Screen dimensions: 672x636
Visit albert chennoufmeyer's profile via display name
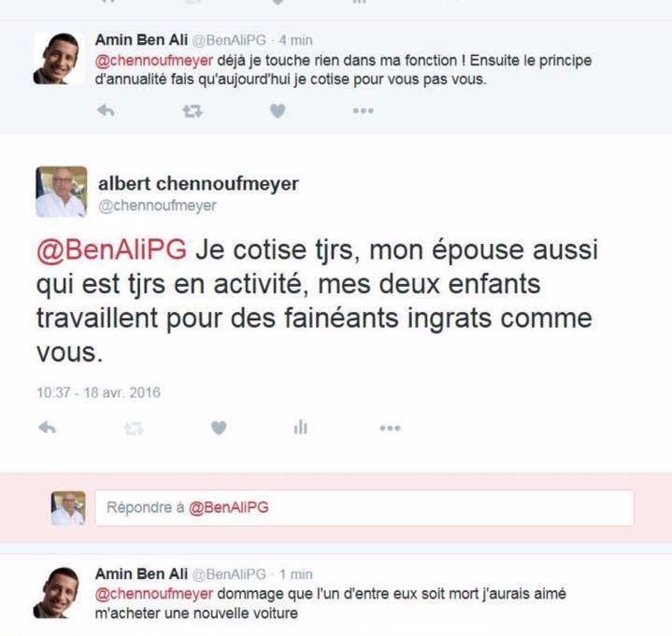pyautogui.click(x=198, y=183)
